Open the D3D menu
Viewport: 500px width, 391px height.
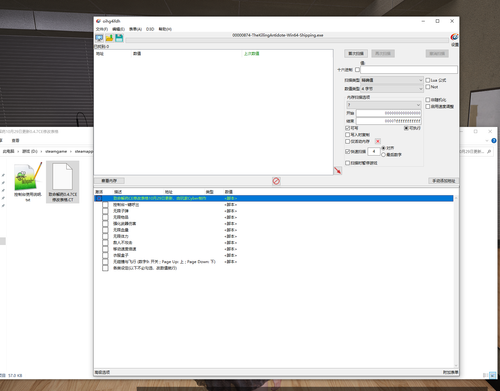pos(150,29)
